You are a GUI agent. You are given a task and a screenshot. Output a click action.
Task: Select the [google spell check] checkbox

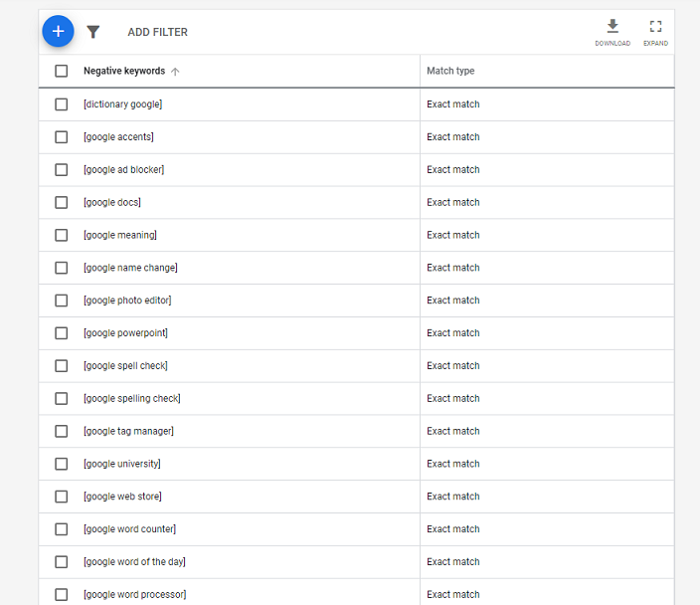point(62,366)
